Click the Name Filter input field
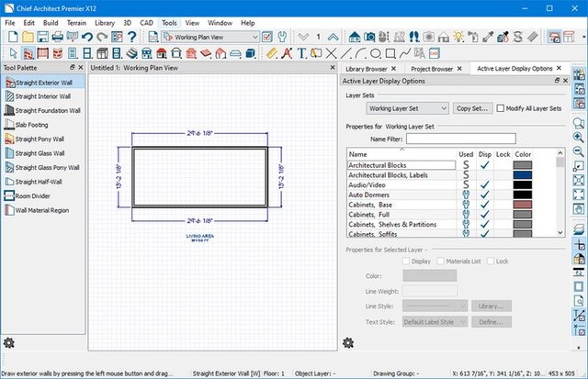The width and height of the screenshot is (588, 379). click(x=460, y=139)
